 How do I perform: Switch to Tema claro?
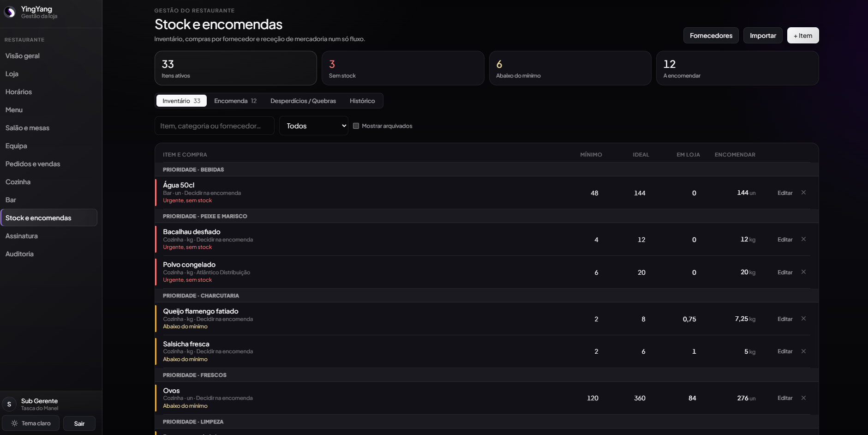pyautogui.click(x=31, y=423)
